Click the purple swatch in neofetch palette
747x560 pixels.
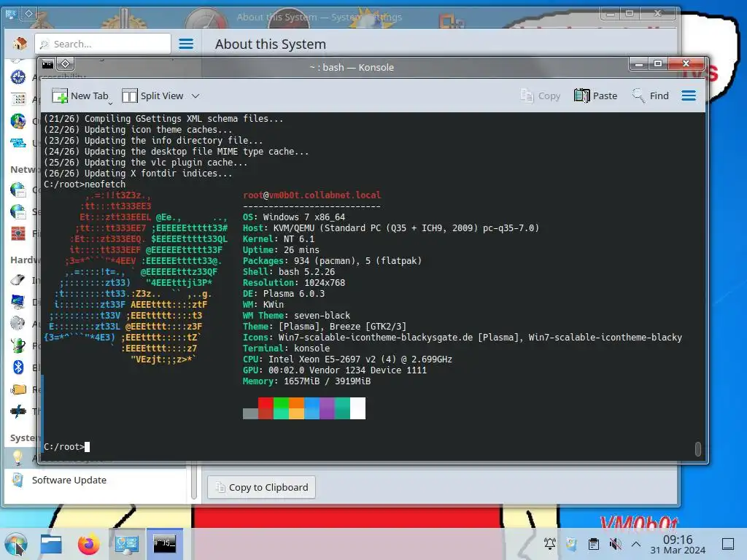tap(328, 408)
